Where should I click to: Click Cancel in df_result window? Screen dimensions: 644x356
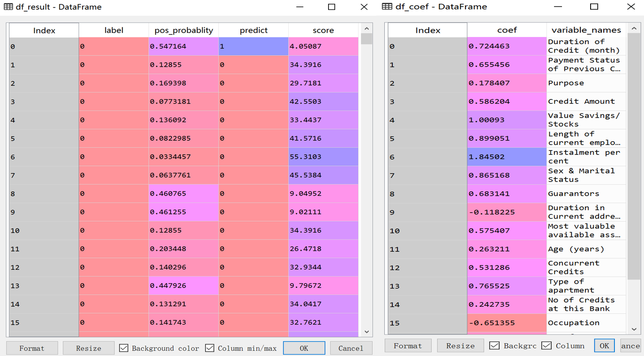(351, 348)
